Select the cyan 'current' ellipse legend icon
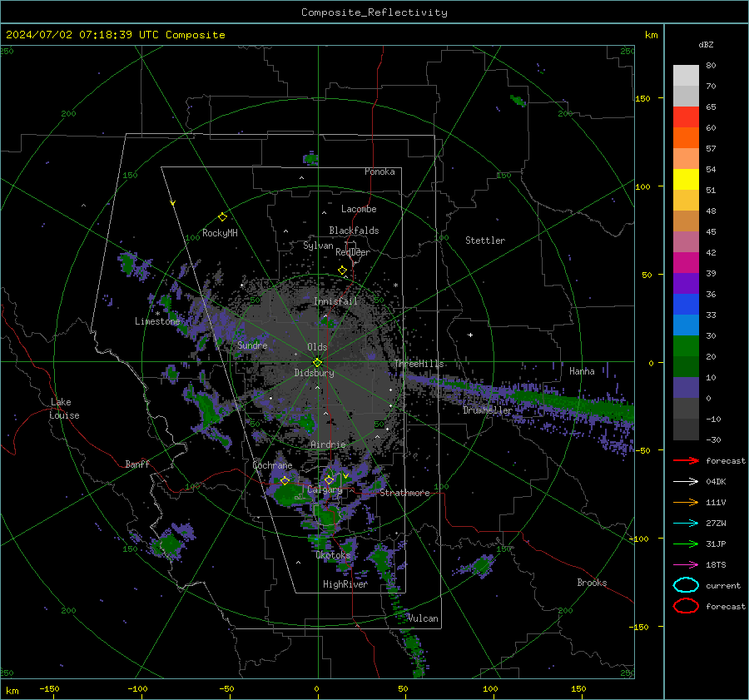 tap(686, 585)
